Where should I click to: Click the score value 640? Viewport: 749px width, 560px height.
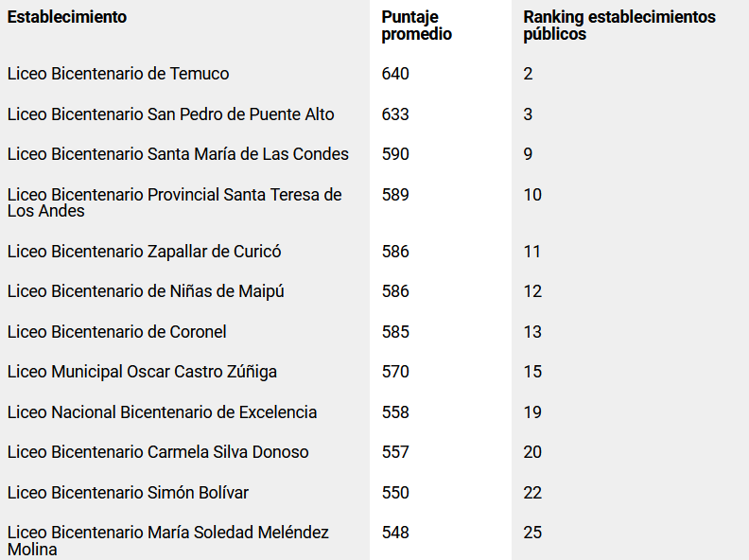pyautogui.click(x=395, y=74)
